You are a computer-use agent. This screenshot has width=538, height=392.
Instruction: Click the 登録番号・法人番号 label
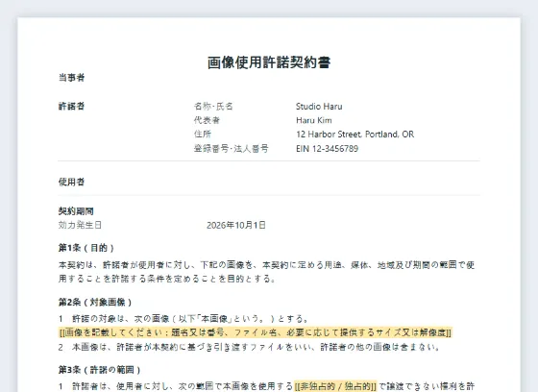click(x=232, y=148)
